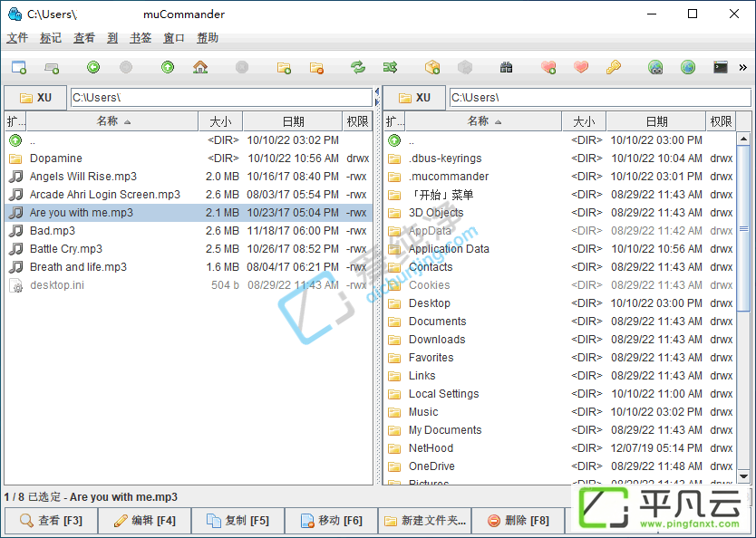Sort right panel by 日期 column
This screenshot has height=538, width=756.
656,121
